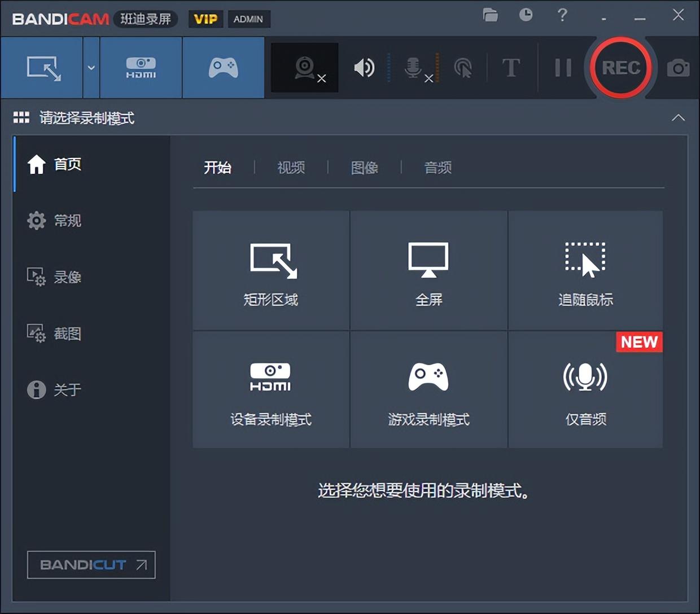Click the text overlay (T) toolbar icon
This screenshot has height=614, width=700.
click(x=511, y=68)
